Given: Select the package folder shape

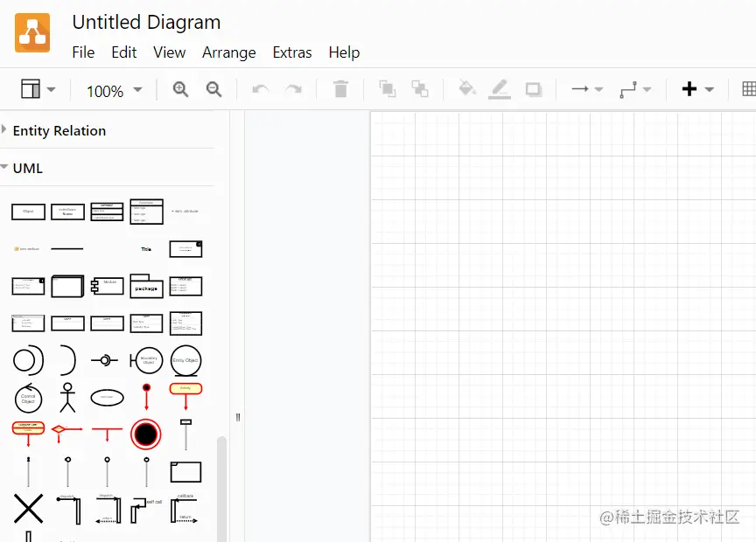Looking at the screenshot, I should point(147,286).
